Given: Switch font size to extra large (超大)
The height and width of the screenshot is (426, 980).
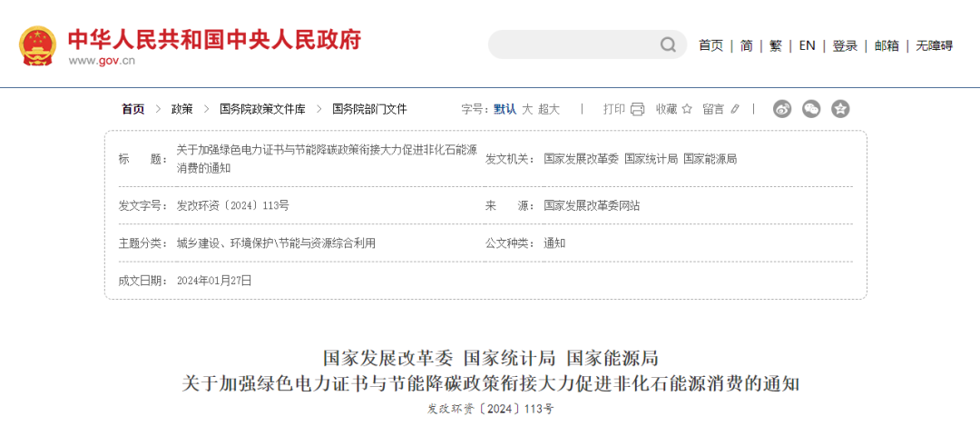Looking at the screenshot, I should 549,109.
